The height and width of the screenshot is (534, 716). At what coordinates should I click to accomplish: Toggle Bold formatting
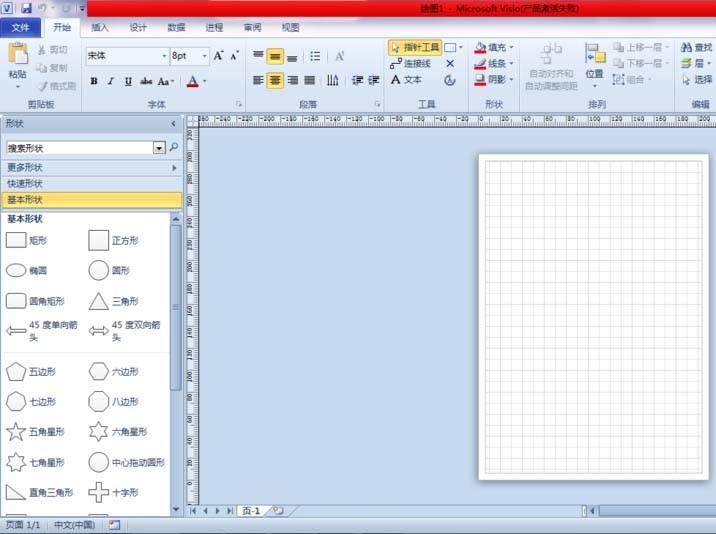pyautogui.click(x=94, y=81)
